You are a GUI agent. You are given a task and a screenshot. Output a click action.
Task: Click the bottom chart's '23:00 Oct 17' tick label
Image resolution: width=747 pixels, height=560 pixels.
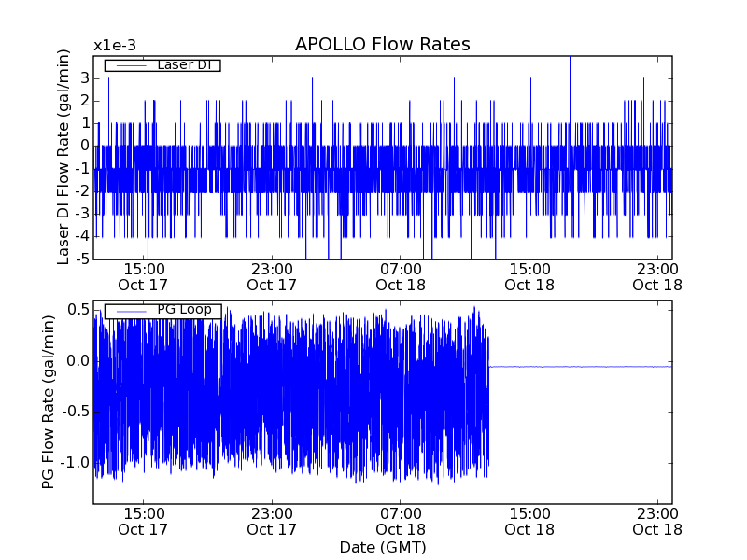pos(272,522)
